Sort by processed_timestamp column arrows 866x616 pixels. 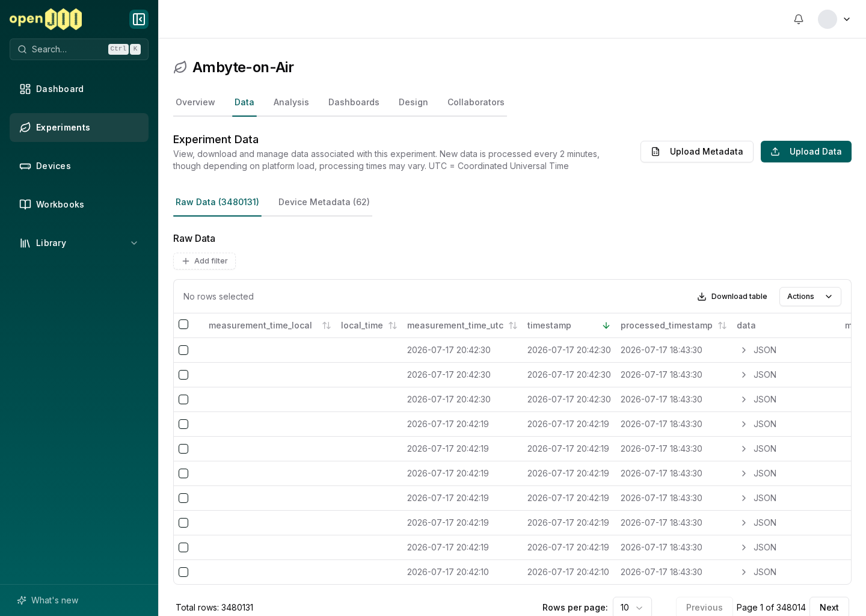coord(722,325)
